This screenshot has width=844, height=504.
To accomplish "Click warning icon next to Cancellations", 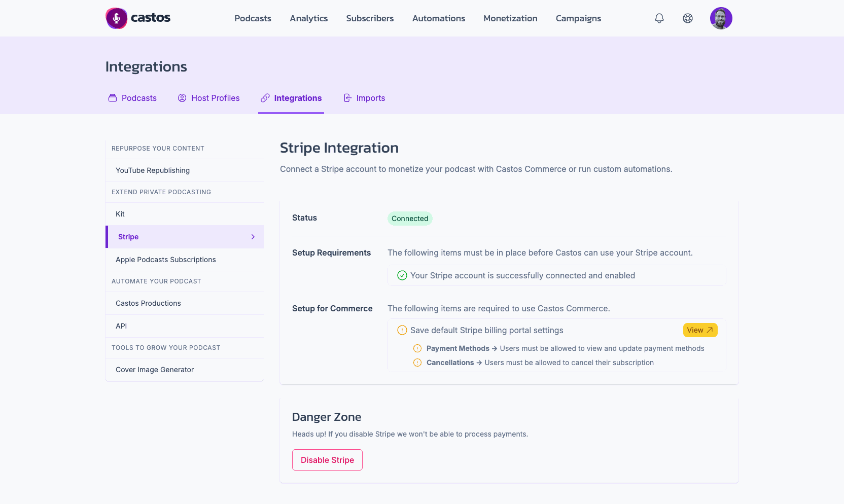I will pos(417,363).
